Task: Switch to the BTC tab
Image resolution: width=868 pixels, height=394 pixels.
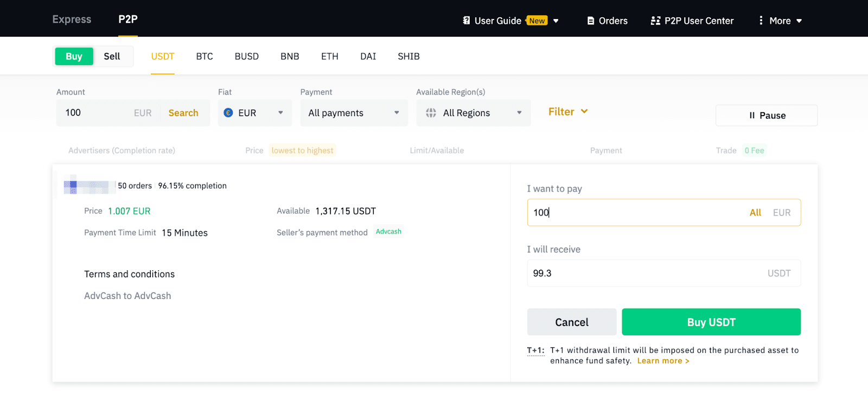Action: tap(205, 56)
